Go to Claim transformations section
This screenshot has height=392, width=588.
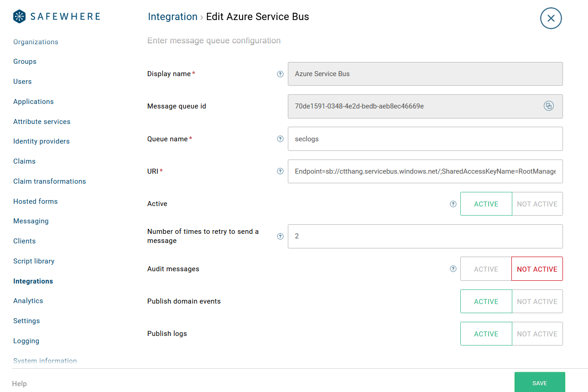pyautogui.click(x=49, y=181)
